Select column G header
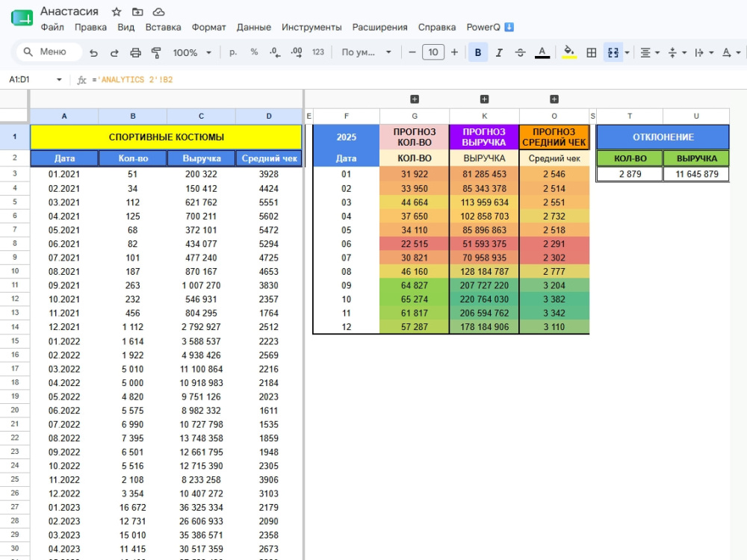The image size is (747, 560). (x=415, y=116)
